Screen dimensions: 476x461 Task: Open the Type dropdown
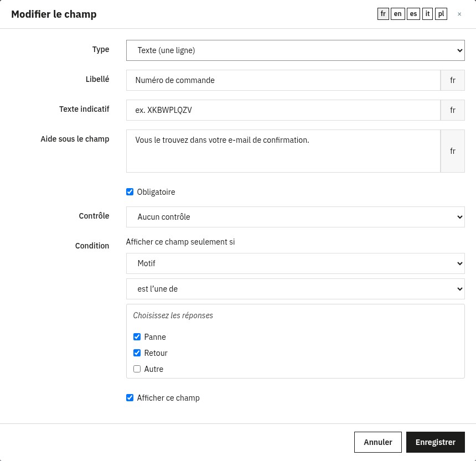click(x=296, y=50)
